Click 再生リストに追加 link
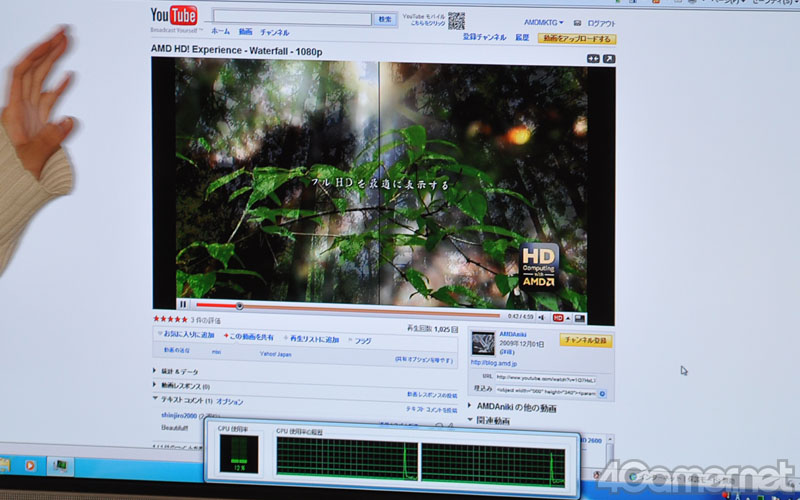Viewport: 800px width, 500px height. pyautogui.click(x=314, y=339)
